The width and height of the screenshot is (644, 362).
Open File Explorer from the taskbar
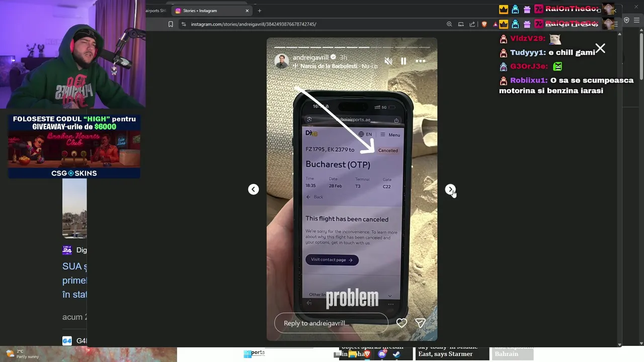(353, 354)
